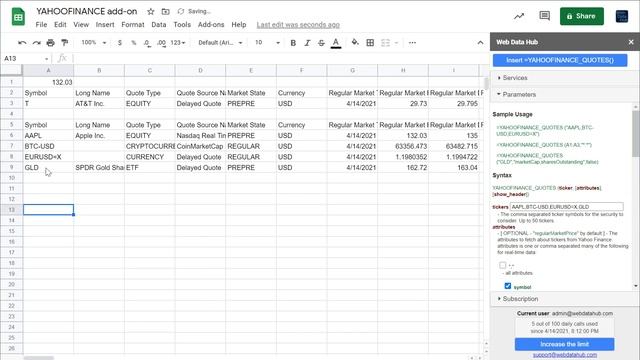Select cell containing GLD

click(48, 167)
